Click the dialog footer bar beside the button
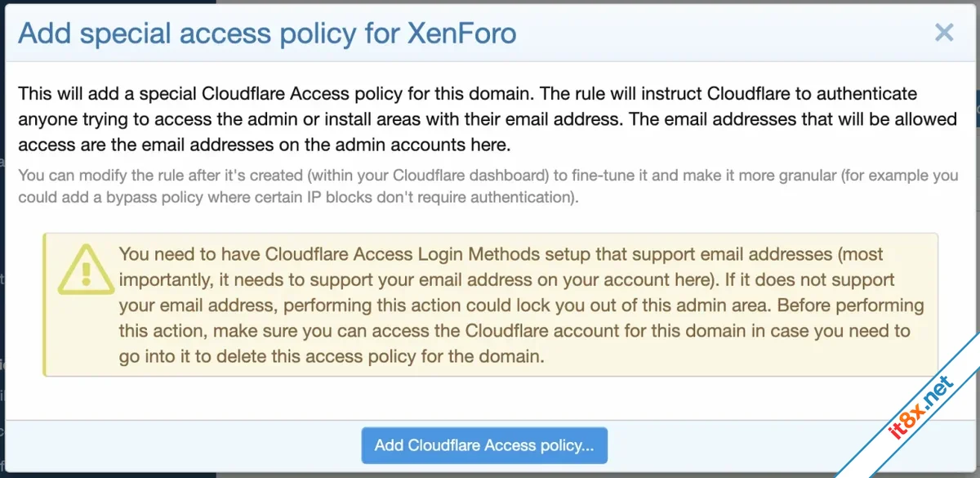 (776, 445)
